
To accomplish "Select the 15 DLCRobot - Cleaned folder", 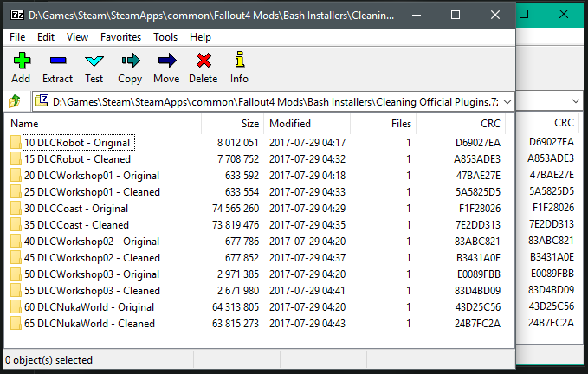I will click(x=77, y=159).
